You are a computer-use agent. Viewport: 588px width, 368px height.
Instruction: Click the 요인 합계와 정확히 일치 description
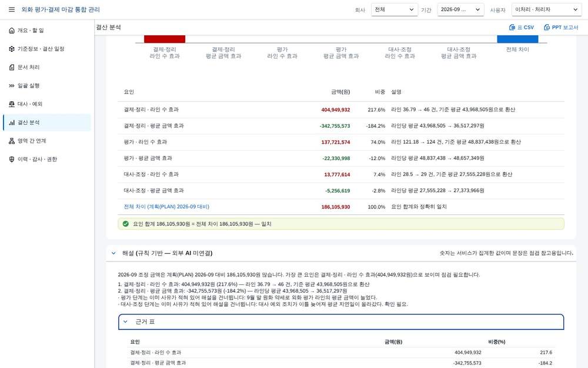click(x=419, y=207)
